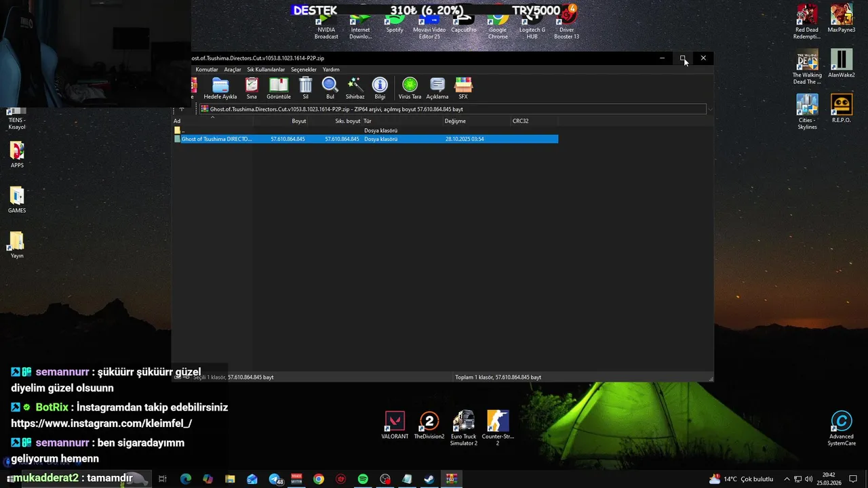Open weather widget showing 14°C Çok bulutlu
Viewport: 868px width, 488px height.
pos(741,479)
